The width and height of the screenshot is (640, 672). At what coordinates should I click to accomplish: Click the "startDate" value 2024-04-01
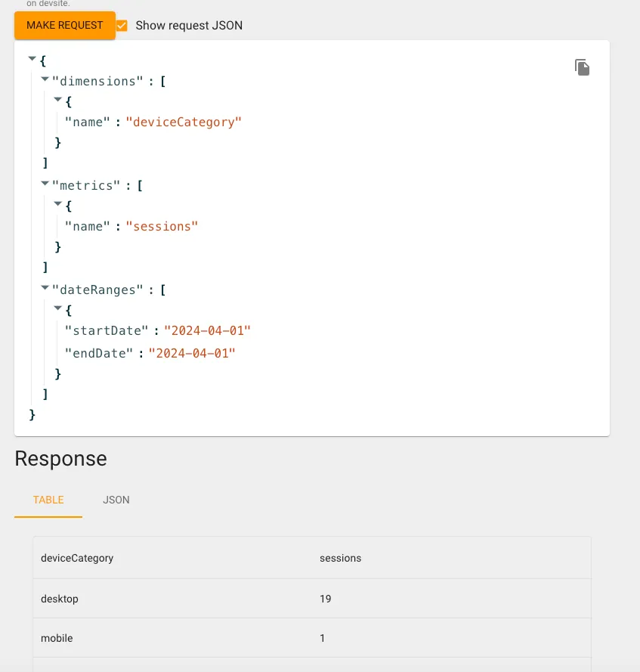click(207, 330)
